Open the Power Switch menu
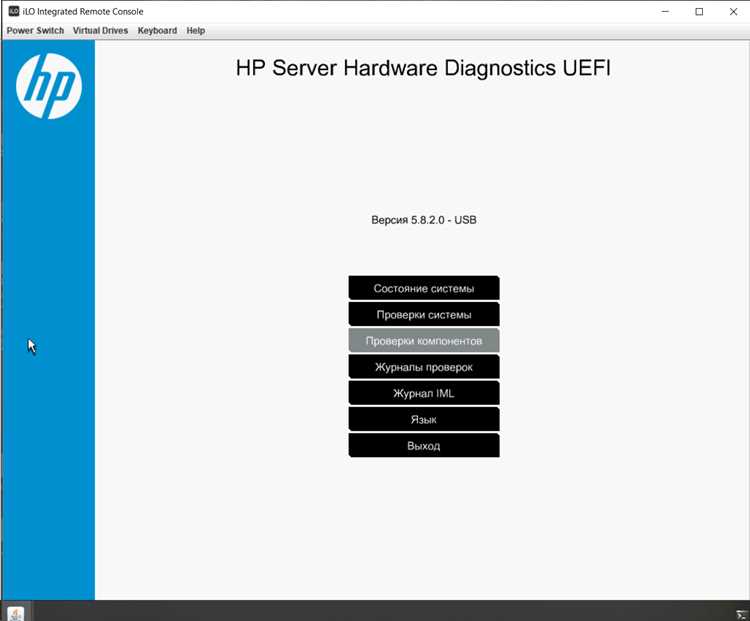This screenshot has width=750, height=621. [x=35, y=31]
